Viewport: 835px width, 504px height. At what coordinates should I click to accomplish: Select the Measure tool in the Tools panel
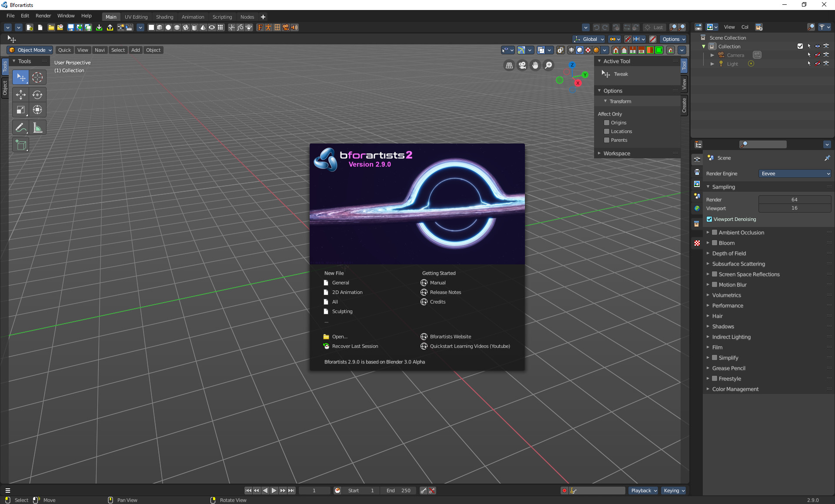coord(38,127)
